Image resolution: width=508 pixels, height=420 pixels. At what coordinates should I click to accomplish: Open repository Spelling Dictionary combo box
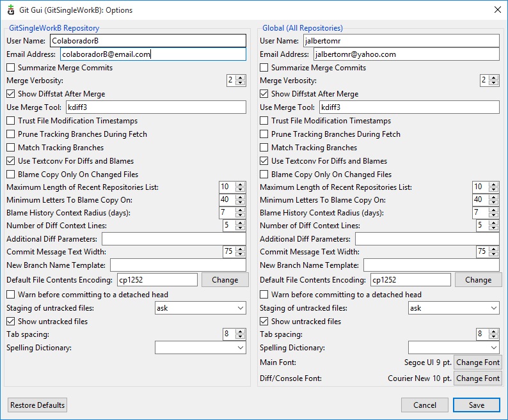(x=200, y=348)
